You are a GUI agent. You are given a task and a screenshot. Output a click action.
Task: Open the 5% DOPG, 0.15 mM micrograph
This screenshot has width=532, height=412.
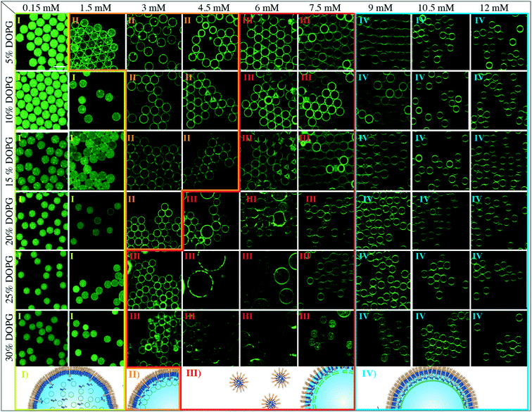(x=42, y=42)
